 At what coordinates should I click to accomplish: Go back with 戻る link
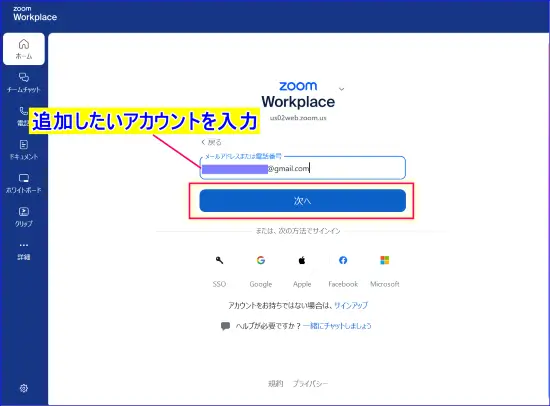point(212,142)
